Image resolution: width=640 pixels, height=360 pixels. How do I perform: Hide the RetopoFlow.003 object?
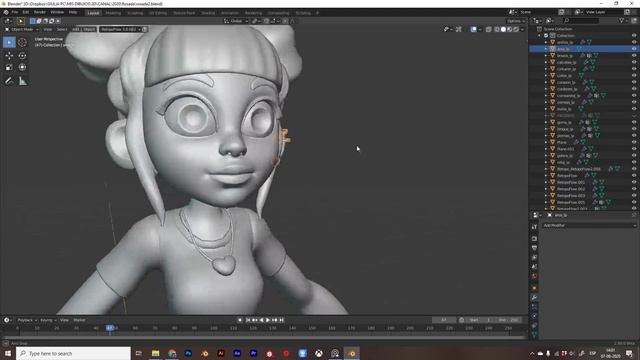[634, 196]
